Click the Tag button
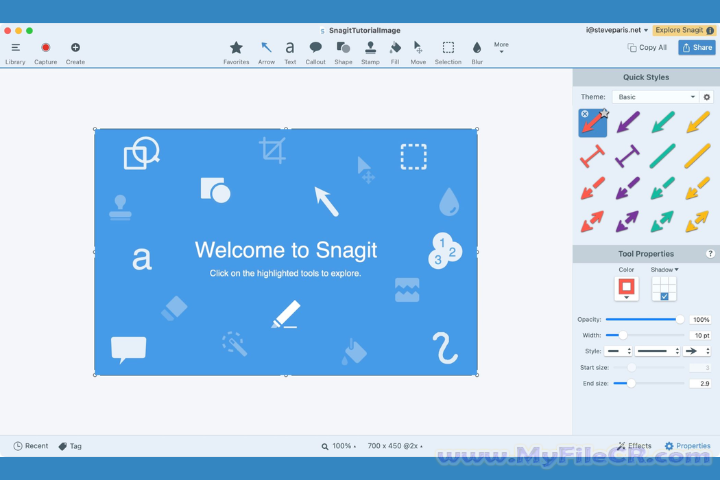 point(70,446)
